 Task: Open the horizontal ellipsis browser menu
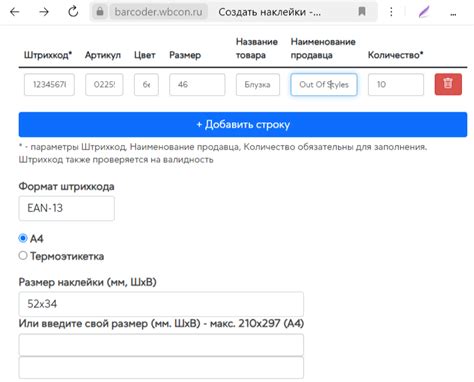(x=453, y=14)
